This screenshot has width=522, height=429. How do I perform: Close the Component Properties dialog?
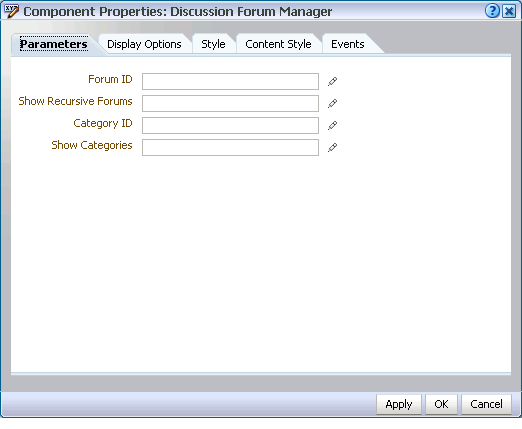click(x=509, y=11)
